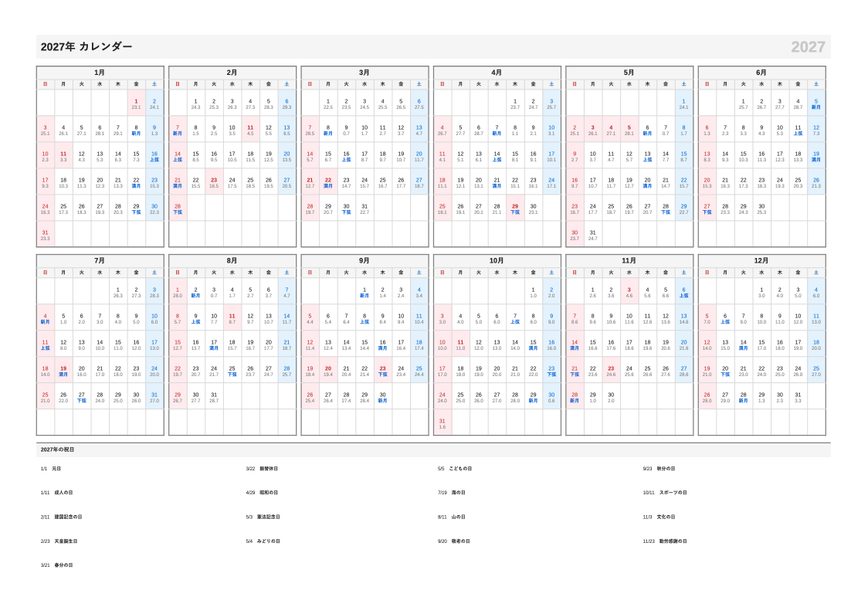Select the 1月 month header

tap(100, 73)
